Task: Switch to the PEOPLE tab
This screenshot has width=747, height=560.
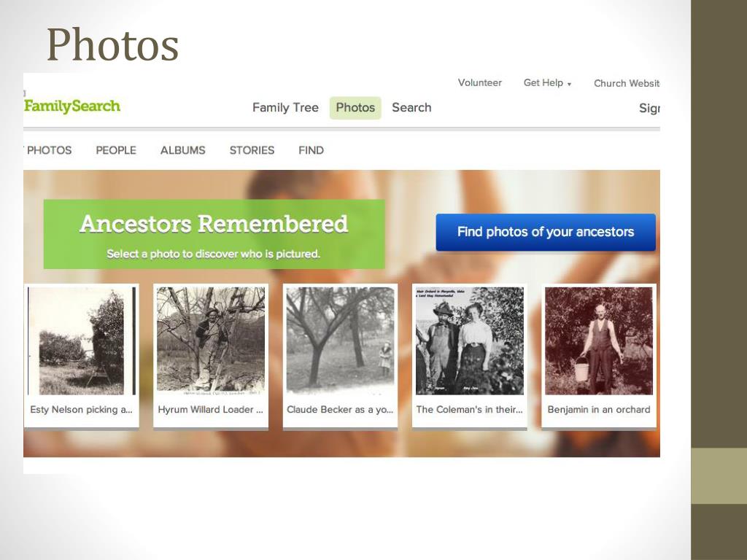Action: [116, 150]
